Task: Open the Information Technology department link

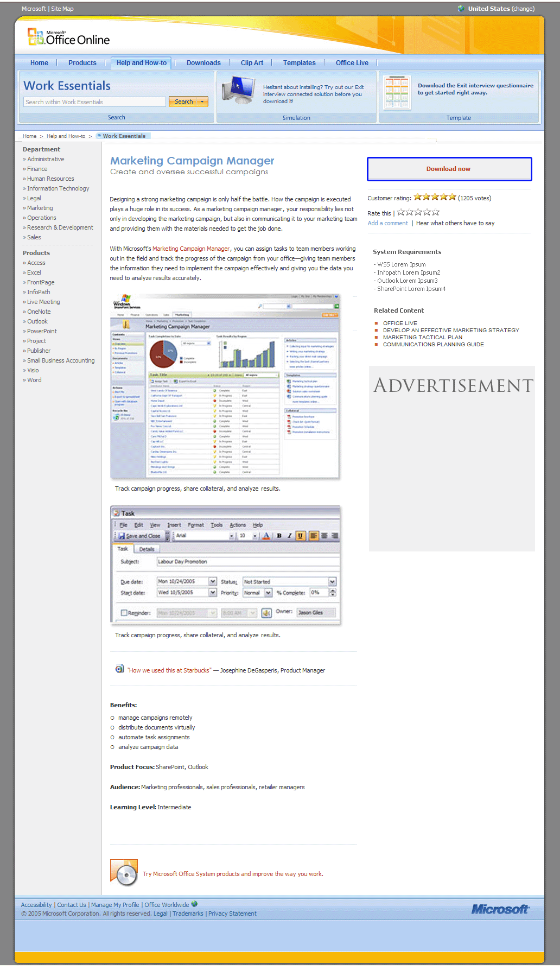Action: pyautogui.click(x=58, y=188)
